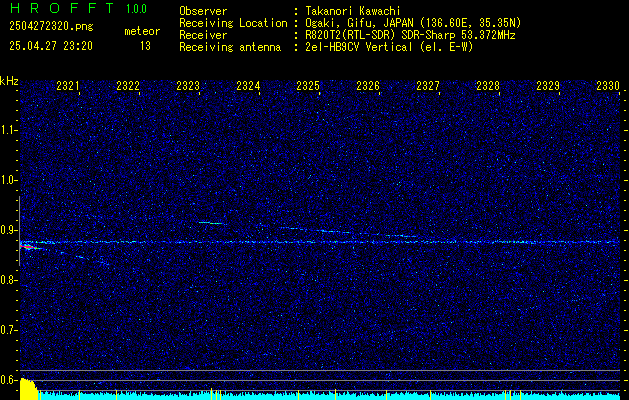Click the 2328 time marker
Screen dimensions: 629x400
click(488, 85)
